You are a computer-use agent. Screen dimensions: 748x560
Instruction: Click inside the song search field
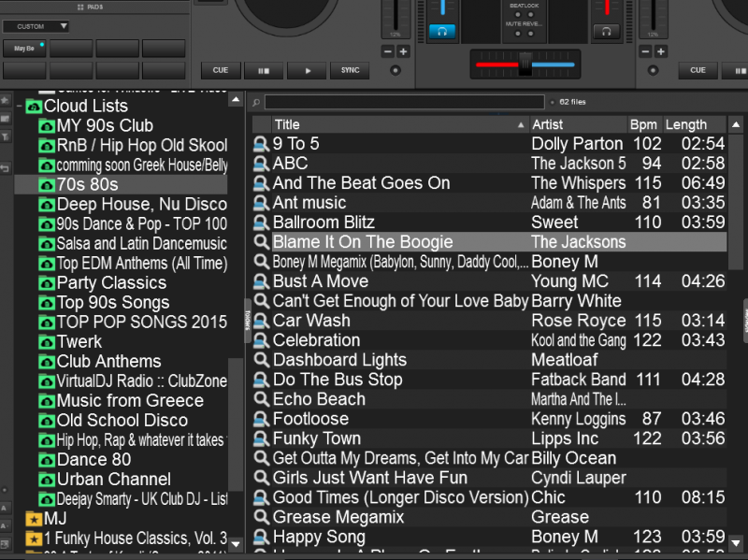405,102
